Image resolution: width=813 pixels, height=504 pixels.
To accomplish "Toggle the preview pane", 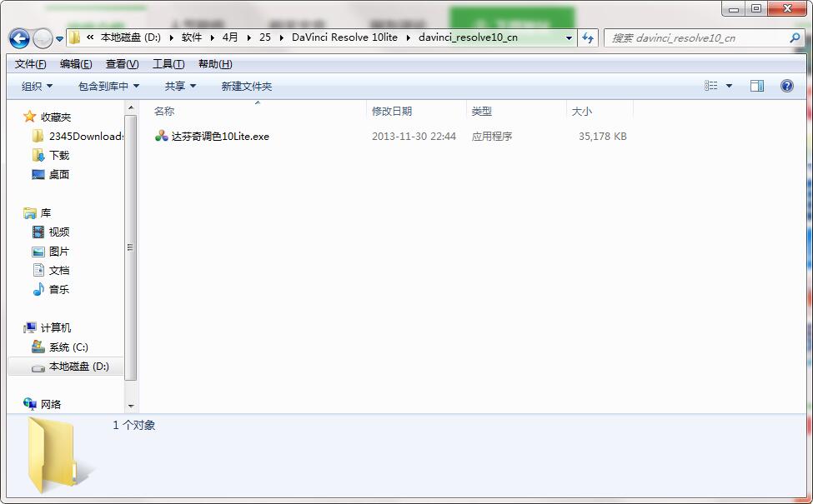I will pos(757,86).
